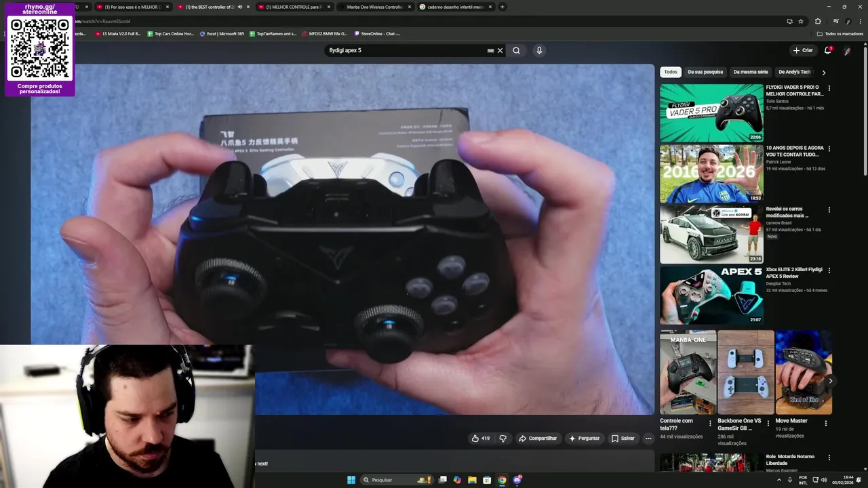868x488 pixels.
Task: Open a new browser tab
Action: click(502, 7)
